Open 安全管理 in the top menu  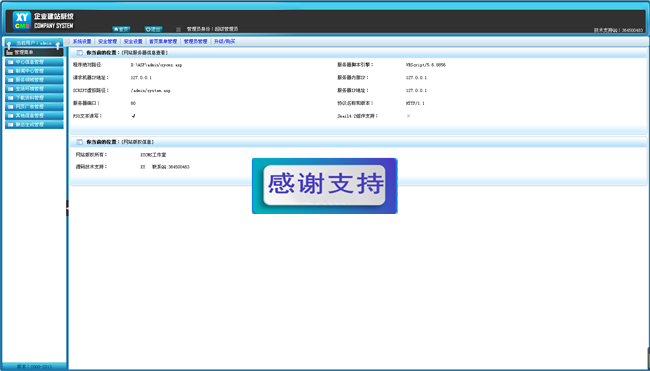[x=107, y=41]
